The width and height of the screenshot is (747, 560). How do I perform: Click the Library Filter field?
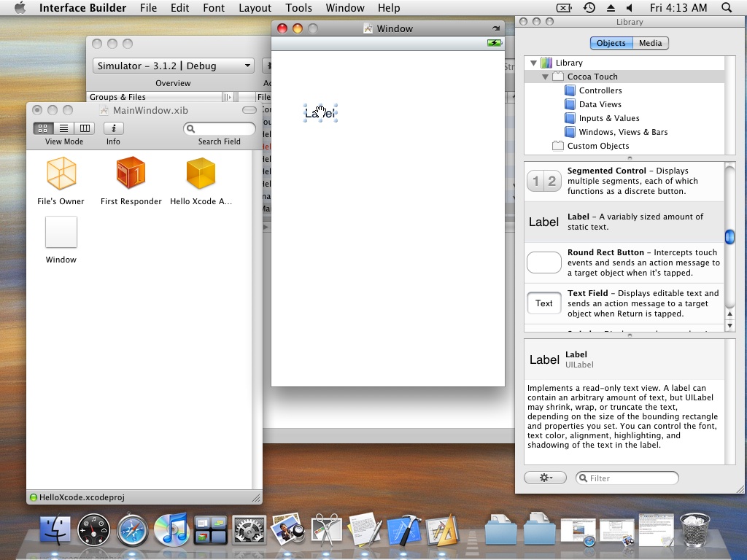[x=627, y=478]
